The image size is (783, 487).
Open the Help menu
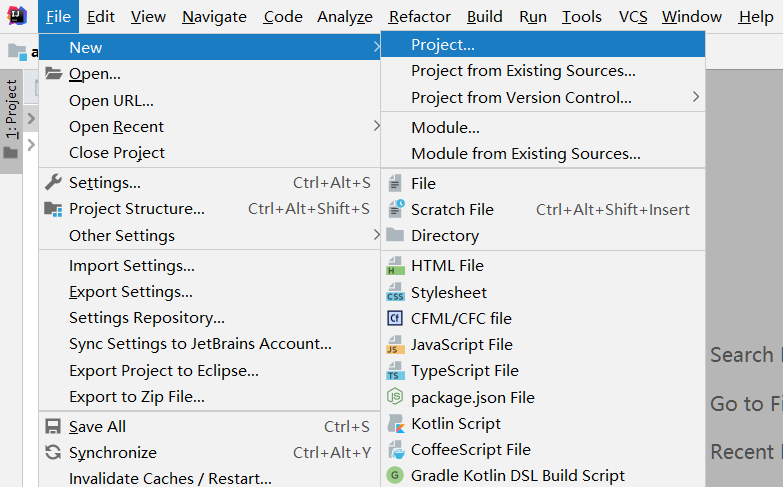756,17
